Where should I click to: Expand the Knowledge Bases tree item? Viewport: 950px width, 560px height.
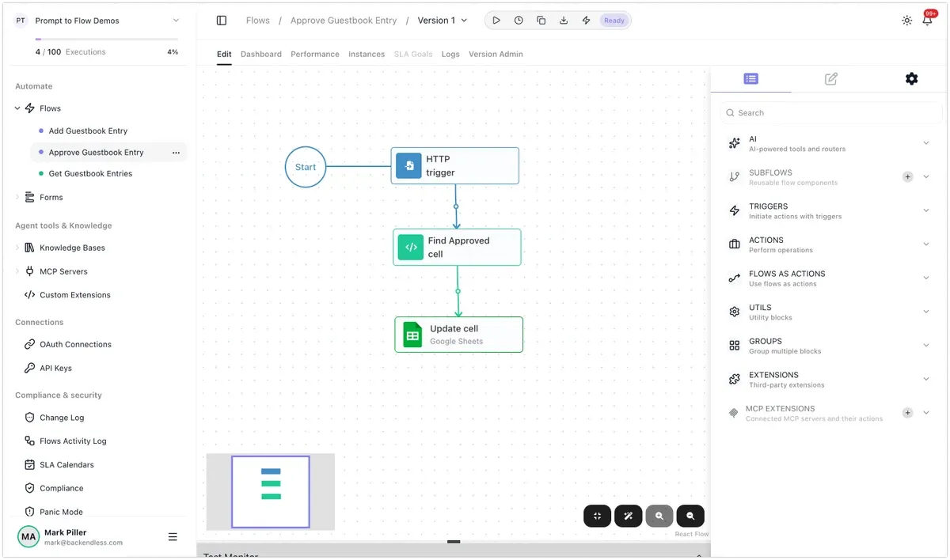[17, 248]
